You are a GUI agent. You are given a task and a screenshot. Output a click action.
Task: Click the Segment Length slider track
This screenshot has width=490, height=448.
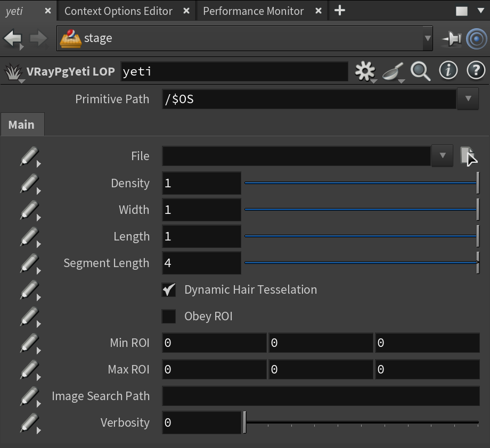[x=362, y=262]
